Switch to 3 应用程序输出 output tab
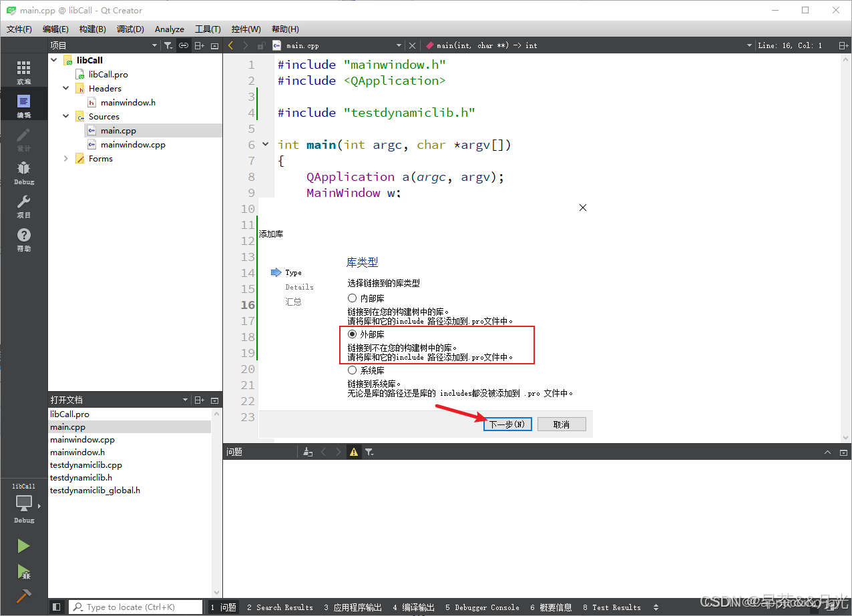This screenshot has width=852, height=616. (x=353, y=607)
